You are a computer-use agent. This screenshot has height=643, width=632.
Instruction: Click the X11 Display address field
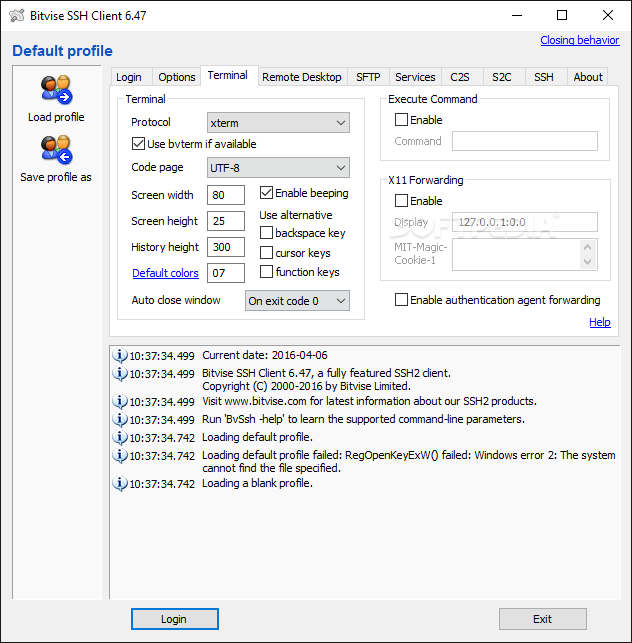525,222
